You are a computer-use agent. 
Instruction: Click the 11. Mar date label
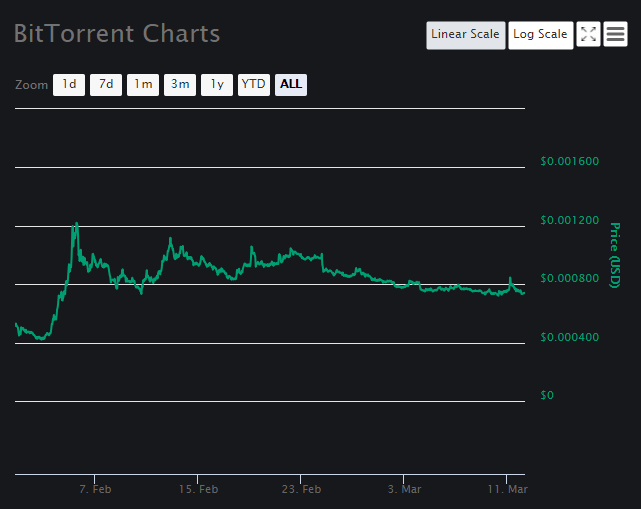click(507, 489)
